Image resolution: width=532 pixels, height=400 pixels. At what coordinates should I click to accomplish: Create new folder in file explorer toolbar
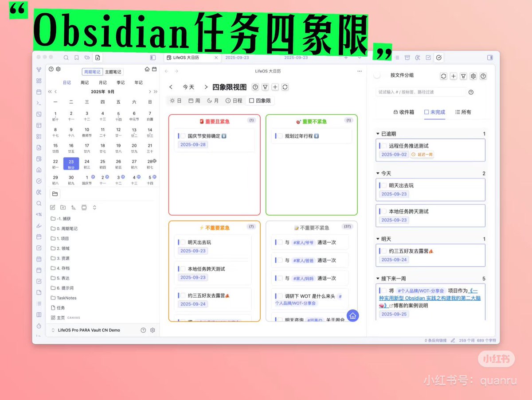tap(63, 207)
